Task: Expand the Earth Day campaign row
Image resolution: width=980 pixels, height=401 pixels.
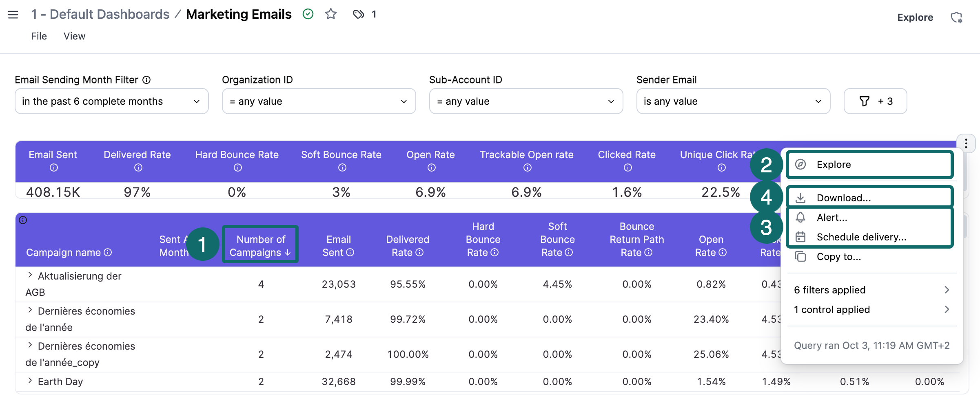Action: (30, 381)
